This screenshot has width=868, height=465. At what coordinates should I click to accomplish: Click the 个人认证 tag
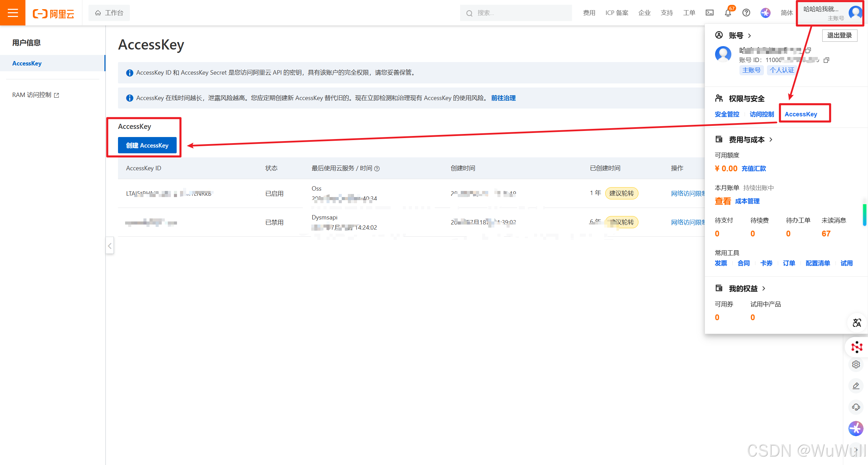[782, 70]
